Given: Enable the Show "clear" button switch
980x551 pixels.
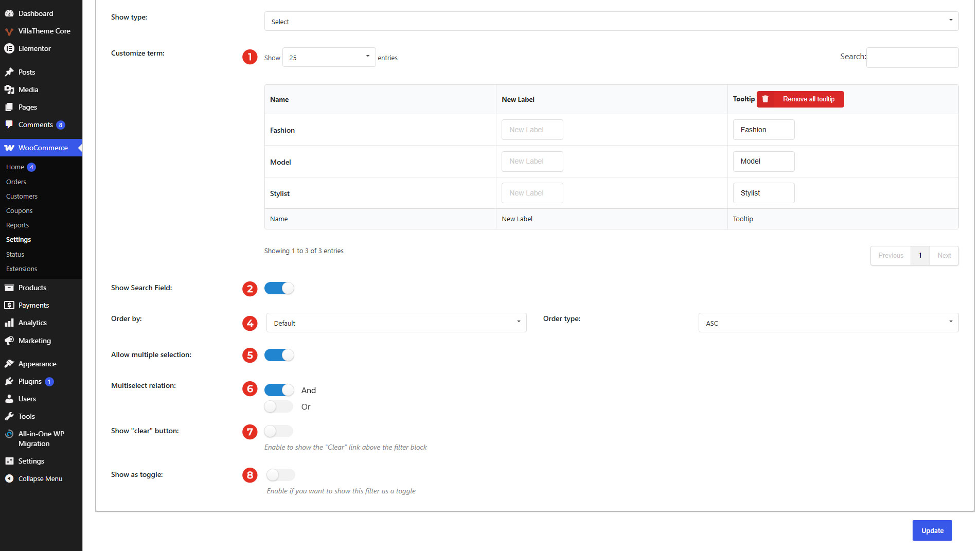Looking at the screenshot, I should pyautogui.click(x=279, y=431).
